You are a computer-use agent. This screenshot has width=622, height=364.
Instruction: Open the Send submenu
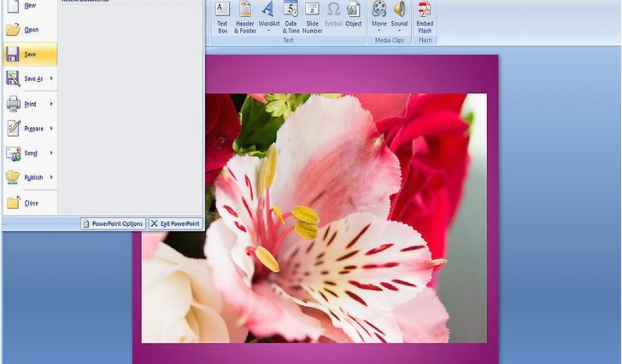[30, 153]
